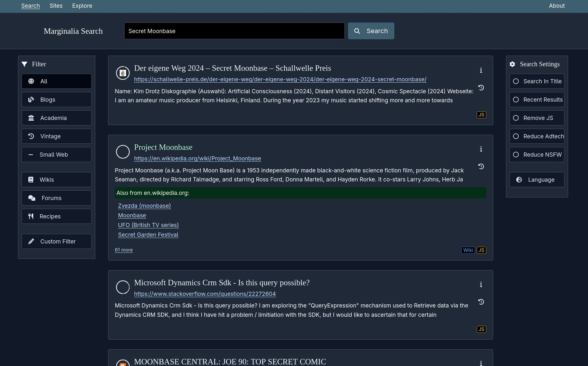Click the JS badge on first result
This screenshot has width=588, height=366.
point(481,115)
